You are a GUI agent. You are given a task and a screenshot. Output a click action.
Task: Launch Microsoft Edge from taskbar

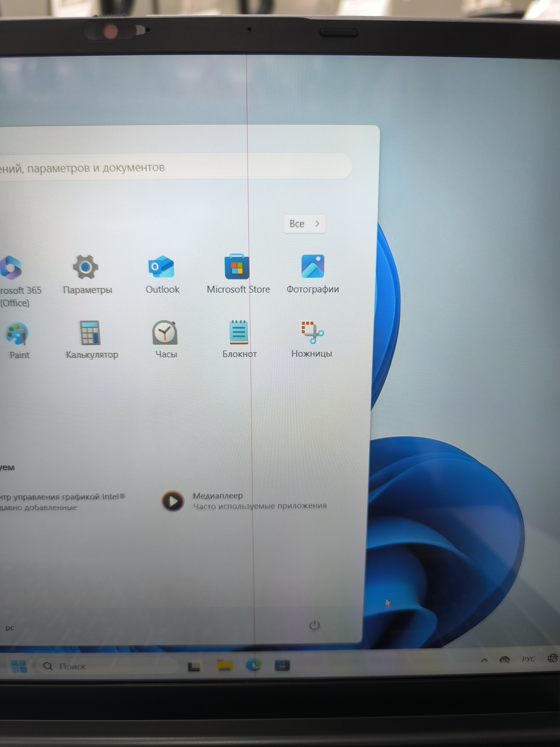(x=253, y=665)
